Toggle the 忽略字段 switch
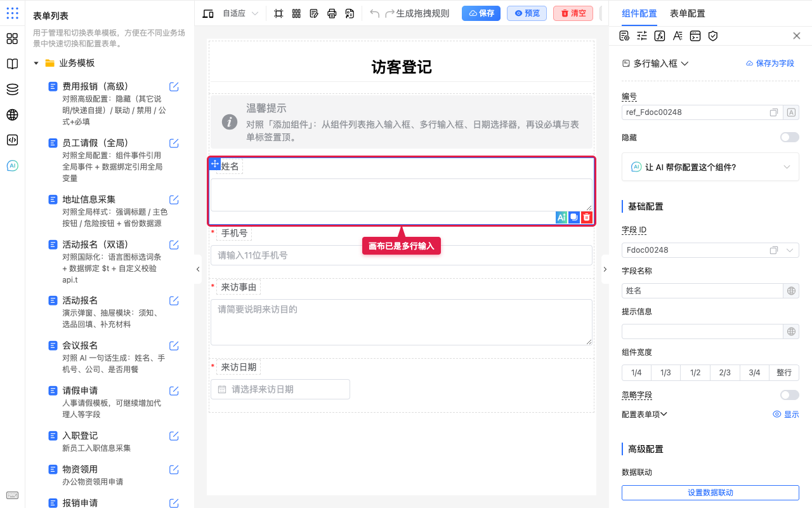 [x=790, y=395]
